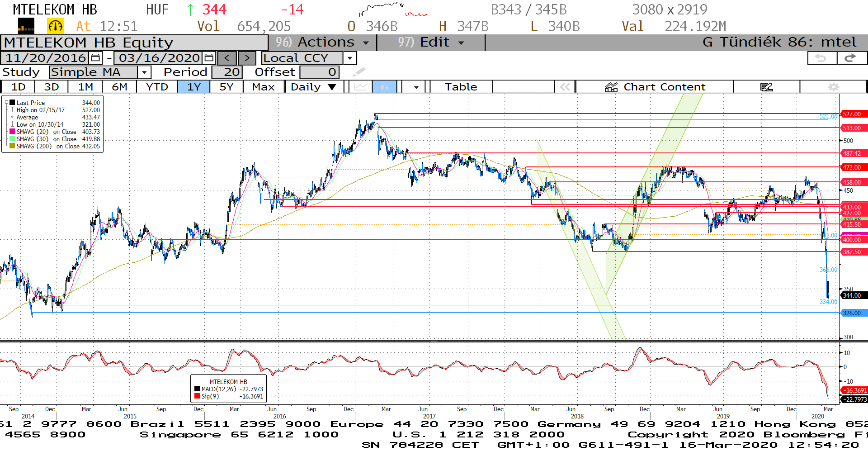The image size is (868, 470).
Task: Click the start date field 11/20/2016
Action: coord(46,58)
